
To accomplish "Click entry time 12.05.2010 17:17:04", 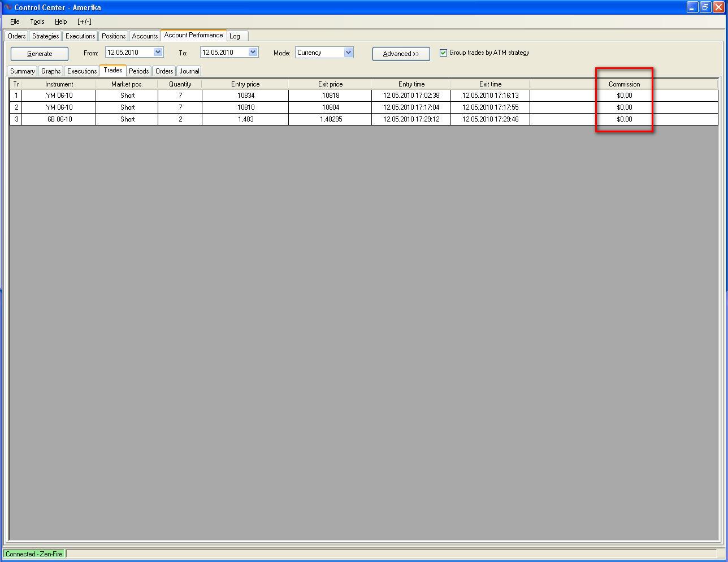I will (x=411, y=107).
